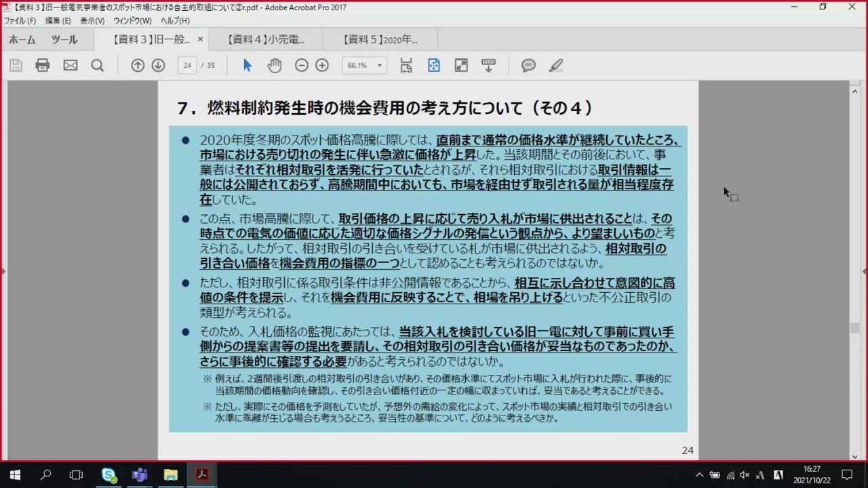Open the Find text magnifier
Viewport: 868px width, 488px height.
click(x=98, y=66)
